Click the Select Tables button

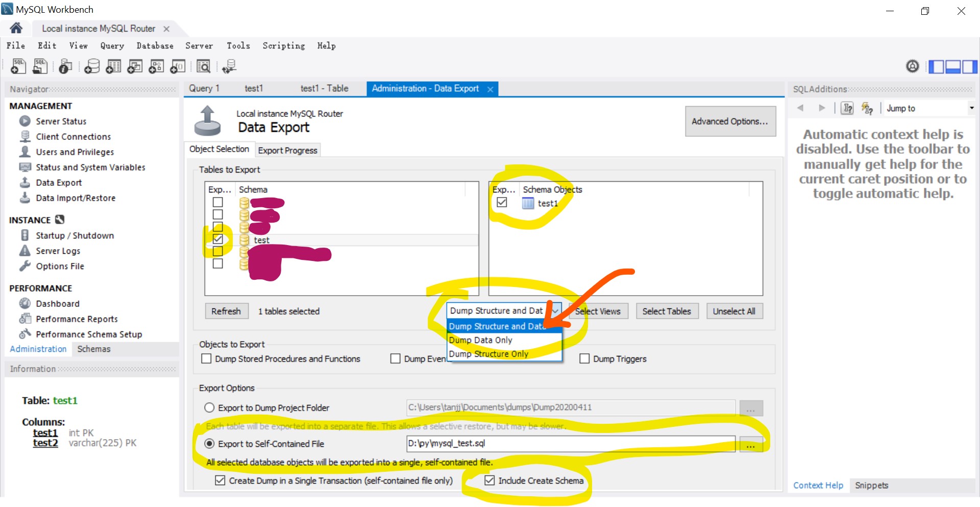[667, 311]
